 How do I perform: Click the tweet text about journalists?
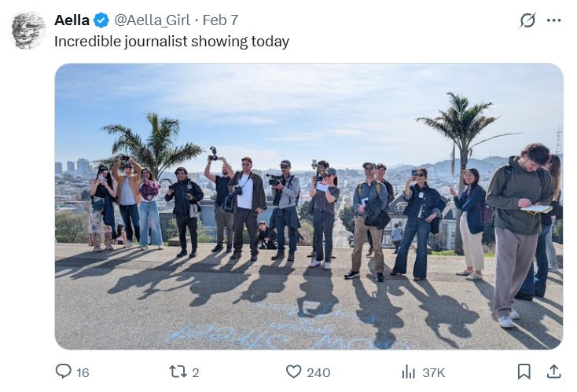pos(171,42)
